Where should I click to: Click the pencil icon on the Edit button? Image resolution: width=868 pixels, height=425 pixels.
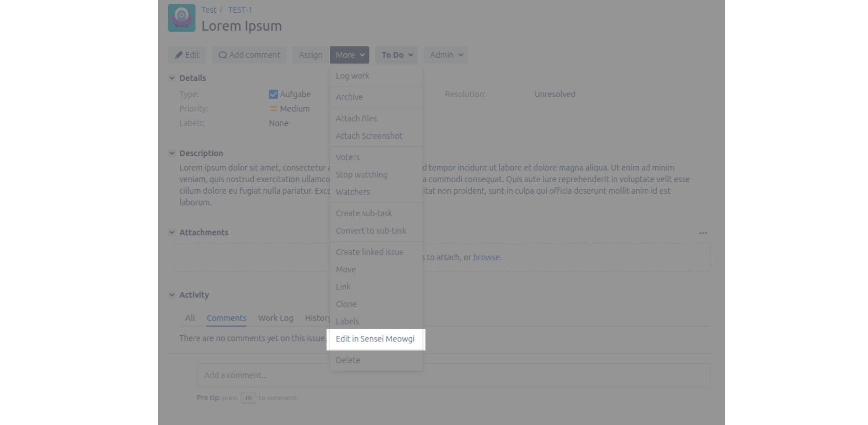(179, 55)
